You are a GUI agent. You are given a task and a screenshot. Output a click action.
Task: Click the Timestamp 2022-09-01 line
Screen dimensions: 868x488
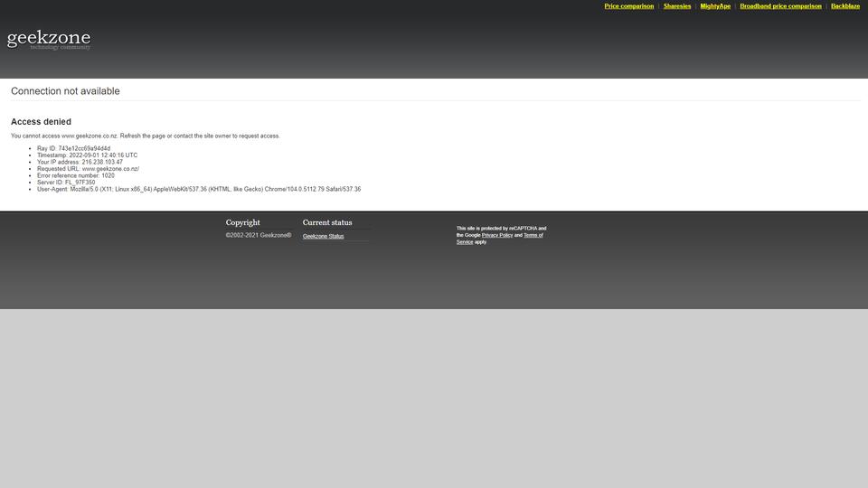(x=87, y=155)
